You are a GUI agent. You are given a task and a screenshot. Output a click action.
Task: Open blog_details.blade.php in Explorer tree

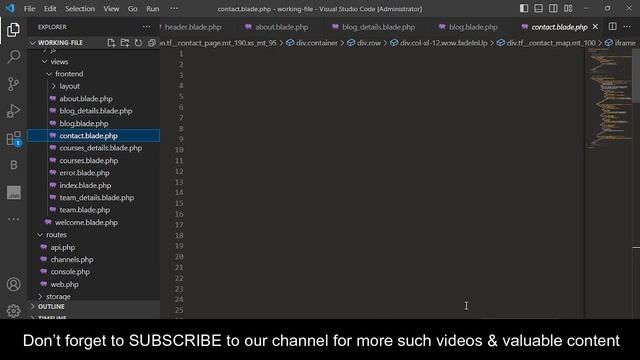[96, 111]
